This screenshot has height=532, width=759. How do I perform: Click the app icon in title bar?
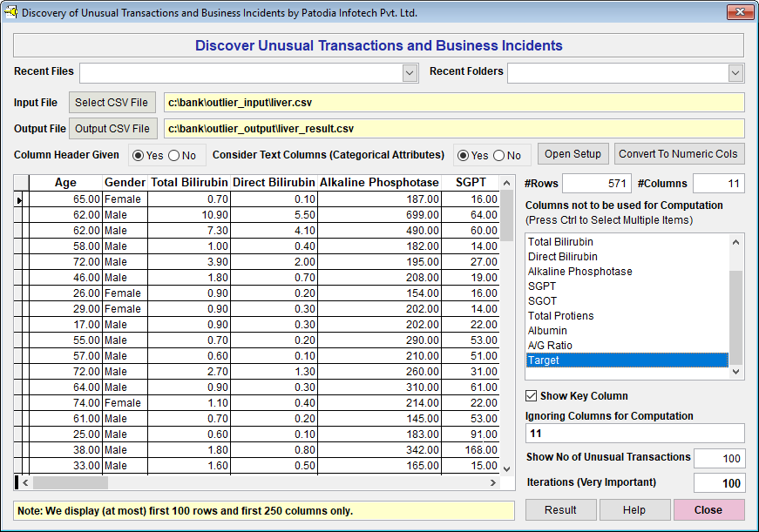[x=10, y=12]
